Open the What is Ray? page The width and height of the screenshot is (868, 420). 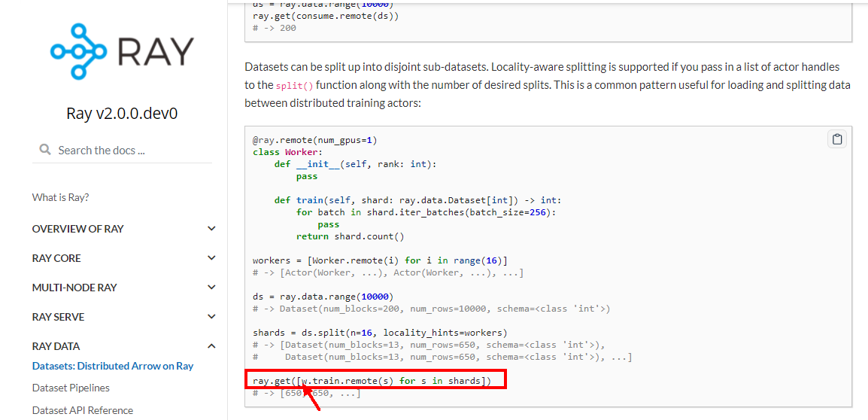[x=60, y=197]
